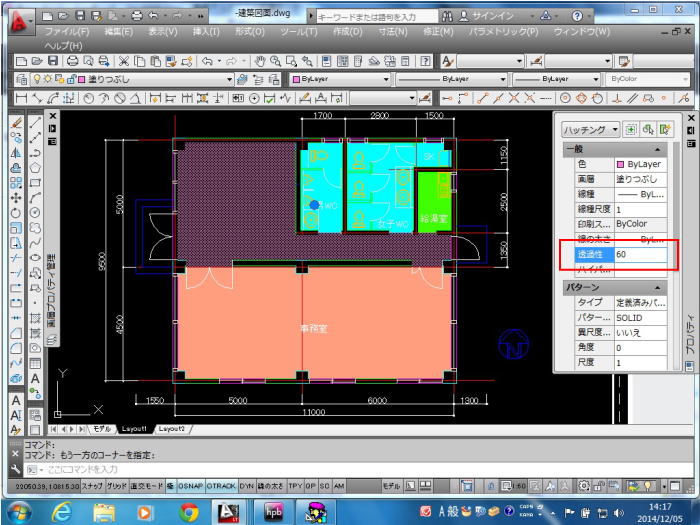The width and height of the screenshot is (700, 525).
Task: Switch to the モデル tab
Action: coord(102,429)
